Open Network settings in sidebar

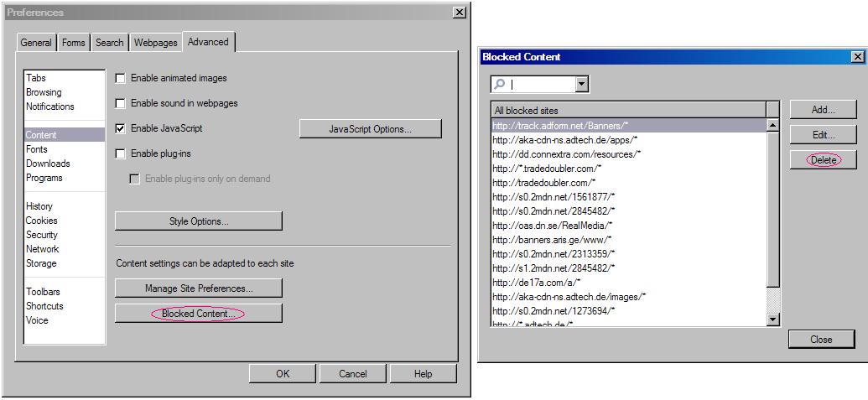tap(43, 250)
